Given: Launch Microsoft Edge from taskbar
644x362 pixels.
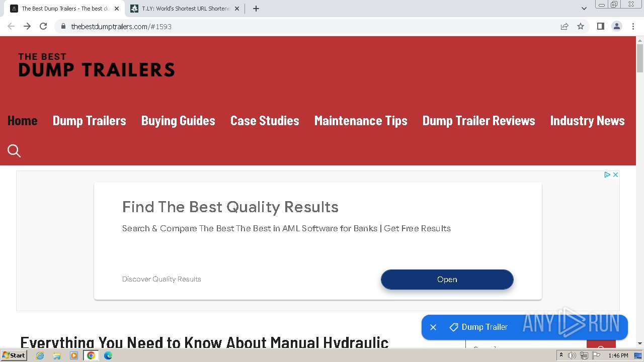Looking at the screenshot, I should pos(108,355).
